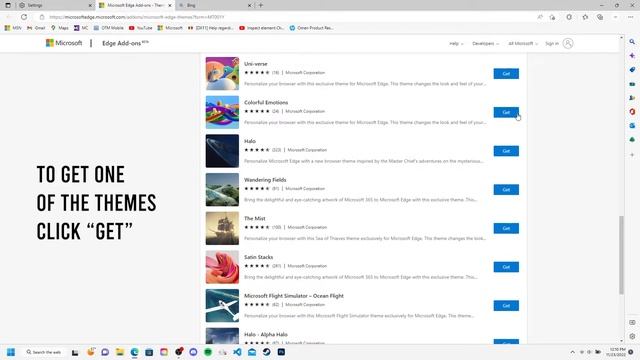The image size is (640, 360).
Task: Open the tab actions menu icon
Action: [x=8, y=5]
